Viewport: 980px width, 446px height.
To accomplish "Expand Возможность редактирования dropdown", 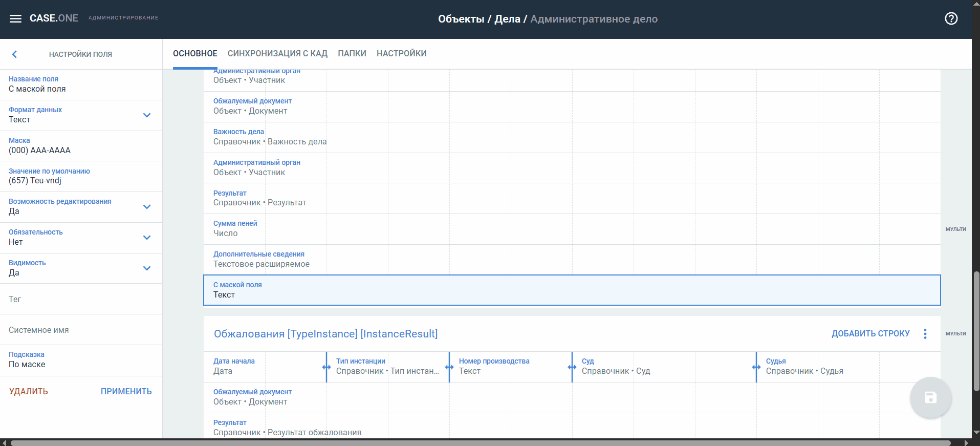I will (147, 207).
